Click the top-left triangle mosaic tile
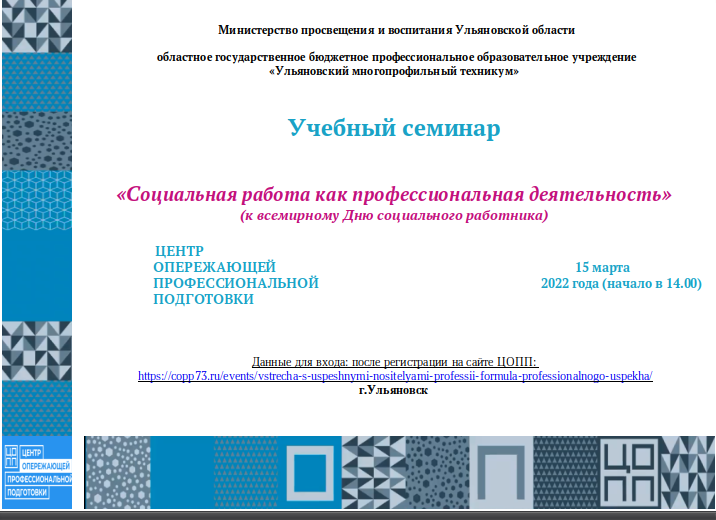Screen dimensions: 716x520 36,26
